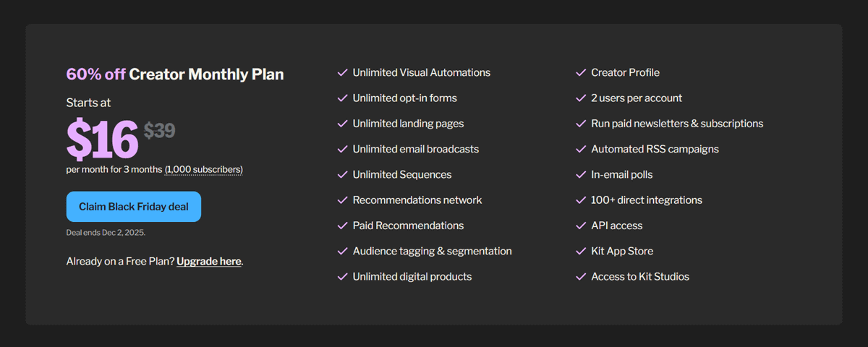Click the Access to Kit Studios text
The height and width of the screenshot is (347, 868).
pyautogui.click(x=639, y=277)
